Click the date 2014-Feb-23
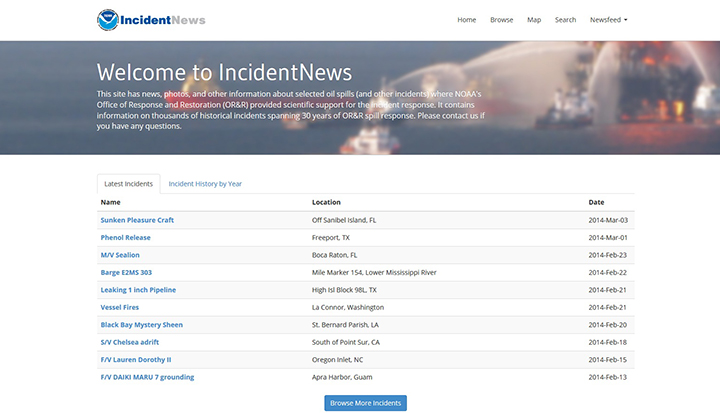 608,255
